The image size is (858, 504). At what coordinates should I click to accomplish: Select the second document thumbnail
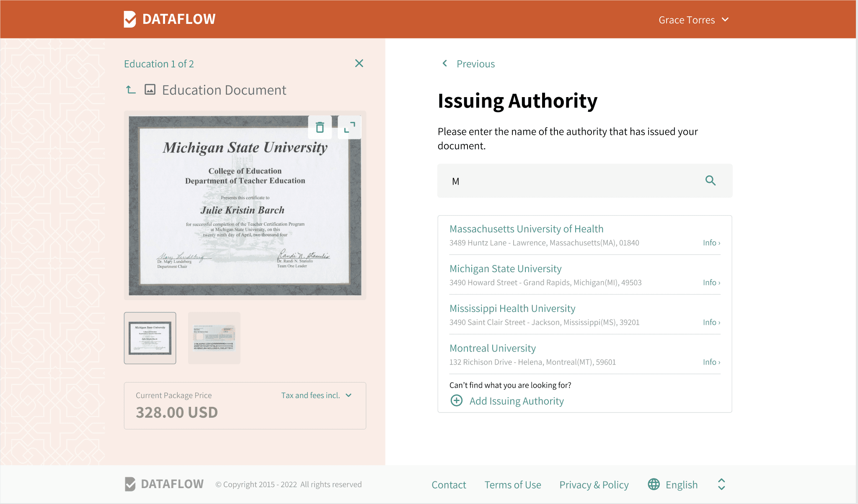(214, 338)
